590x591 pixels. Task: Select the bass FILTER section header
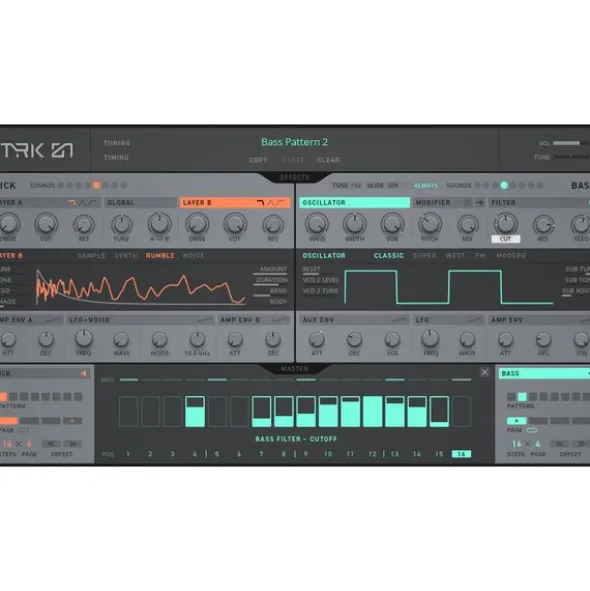tap(539, 202)
